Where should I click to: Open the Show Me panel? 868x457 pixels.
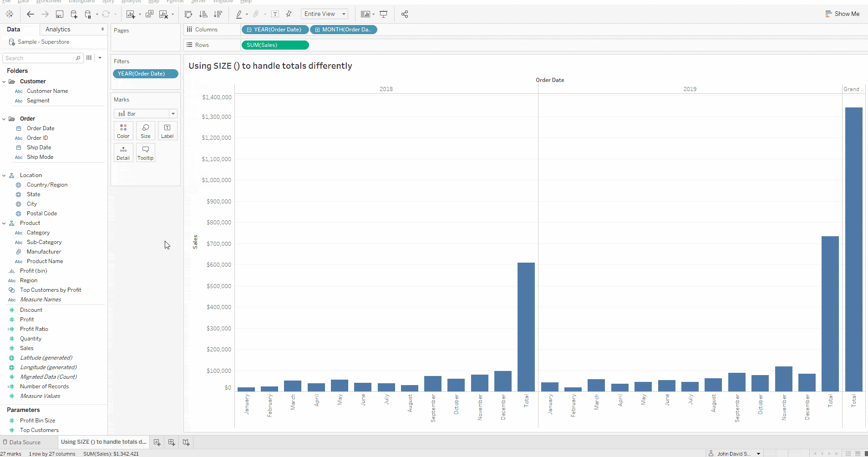coord(843,14)
